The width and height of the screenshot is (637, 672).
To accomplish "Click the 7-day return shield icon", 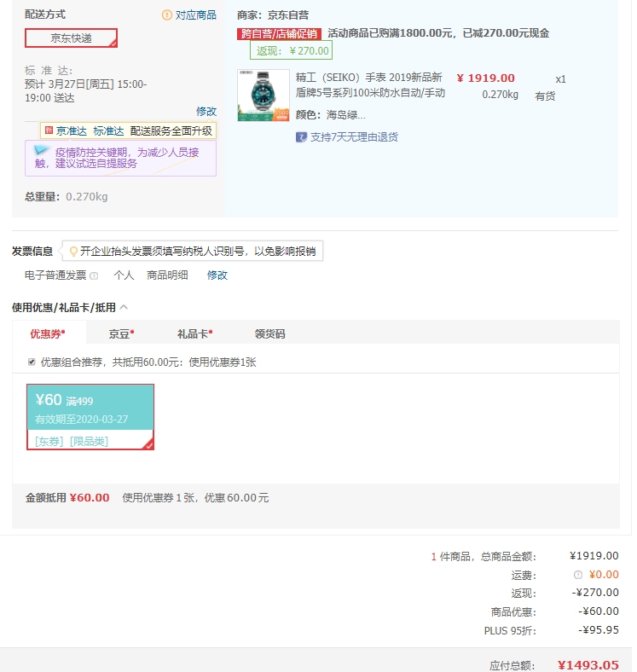I will coord(301,137).
